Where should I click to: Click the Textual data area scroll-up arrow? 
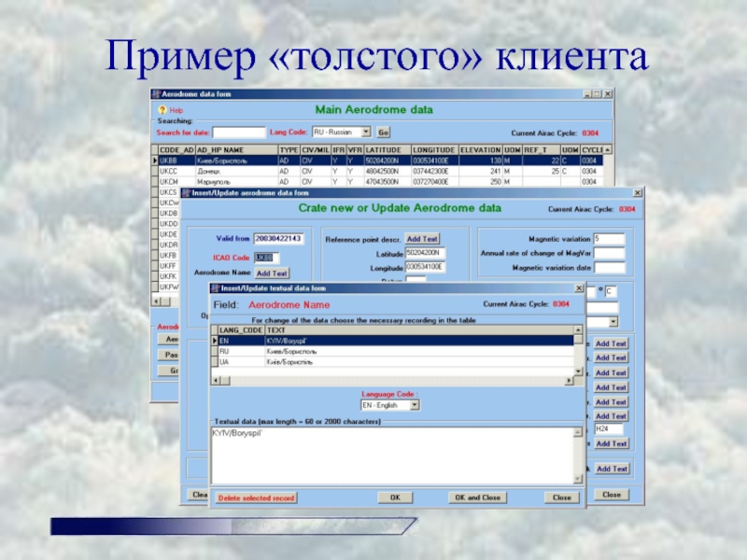point(578,432)
